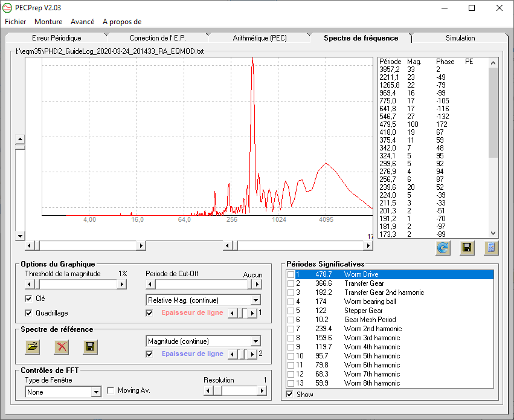
Task: Uncheck the Show checkbox
Action: pyautogui.click(x=289, y=394)
